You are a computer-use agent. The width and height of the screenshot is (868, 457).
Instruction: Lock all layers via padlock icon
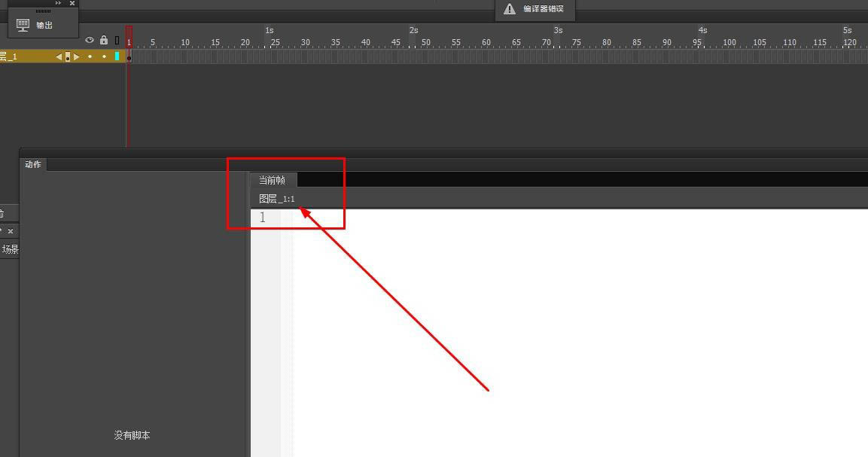point(104,40)
